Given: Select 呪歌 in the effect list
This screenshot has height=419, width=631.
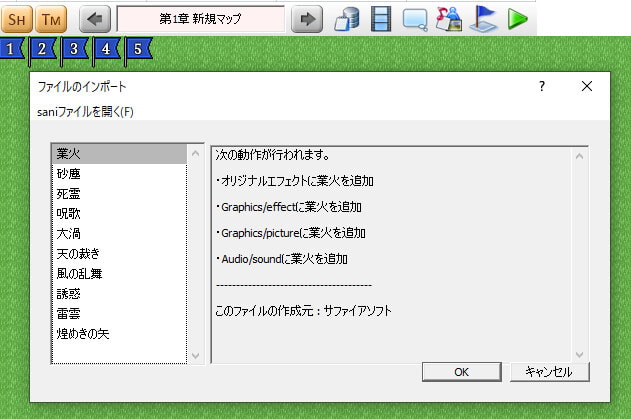Looking at the screenshot, I should click(x=119, y=214).
